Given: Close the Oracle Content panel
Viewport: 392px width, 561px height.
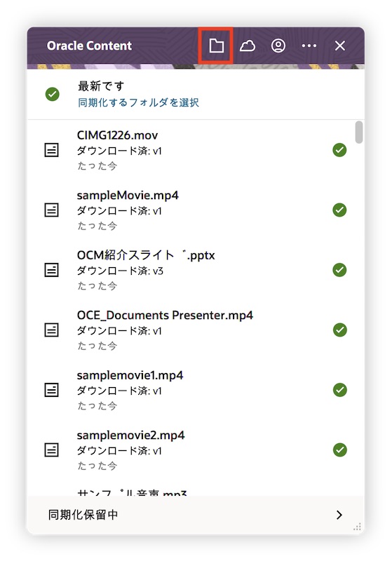Looking at the screenshot, I should (x=340, y=46).
